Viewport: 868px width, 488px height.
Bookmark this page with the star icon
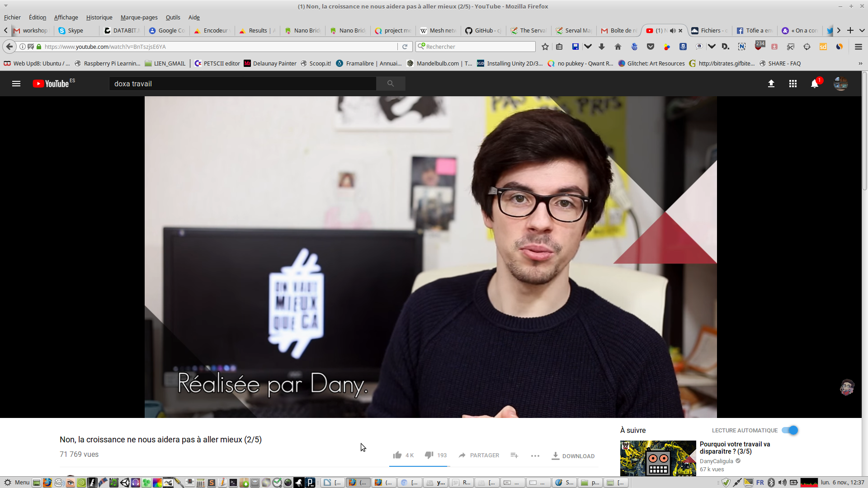coord(545,47)
